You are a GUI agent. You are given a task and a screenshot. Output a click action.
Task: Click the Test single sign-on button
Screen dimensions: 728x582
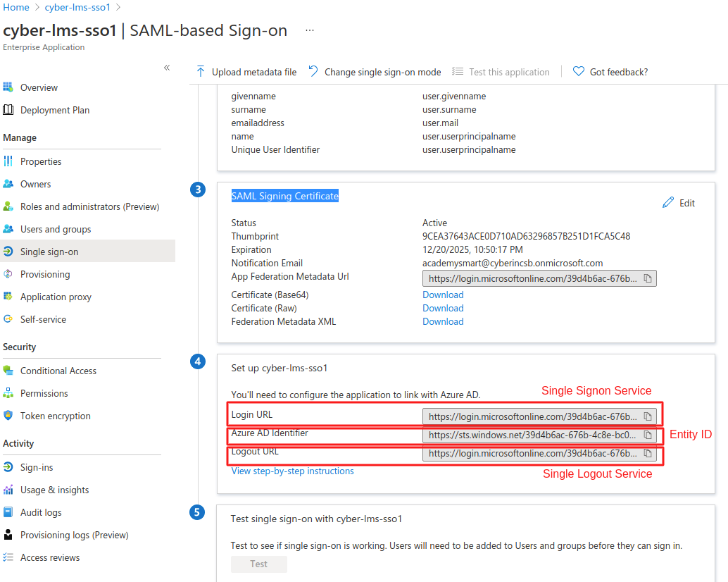tap(258, 564)
